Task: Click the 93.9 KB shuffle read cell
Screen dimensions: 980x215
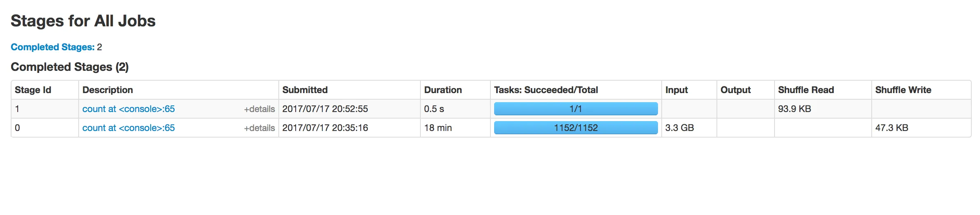Action: tap(794, 109)
